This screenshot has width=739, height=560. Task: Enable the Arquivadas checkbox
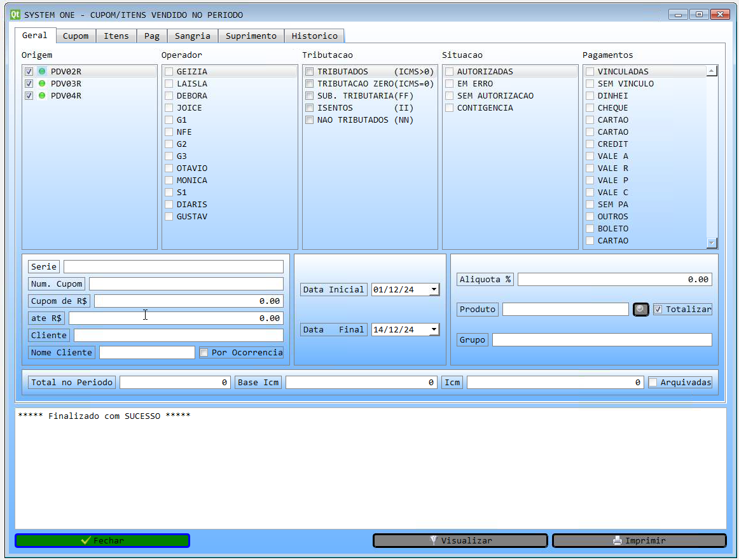(x=653, y=383)
